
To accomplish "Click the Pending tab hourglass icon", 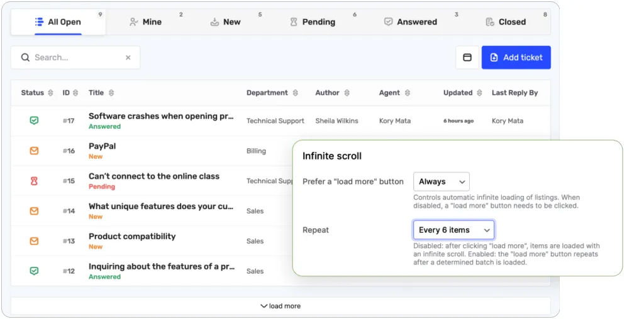I will 293,22.
